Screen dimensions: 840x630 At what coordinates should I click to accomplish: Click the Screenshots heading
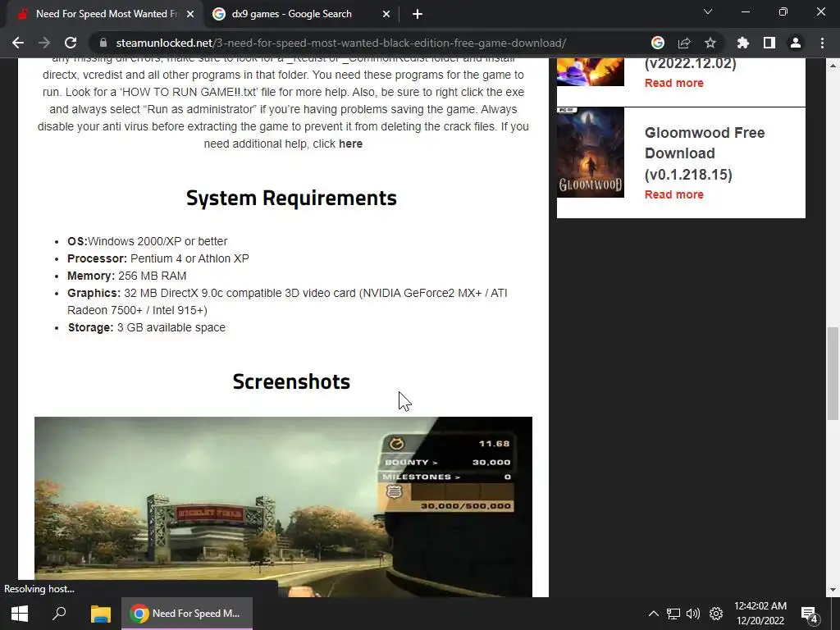coord(291,381)
